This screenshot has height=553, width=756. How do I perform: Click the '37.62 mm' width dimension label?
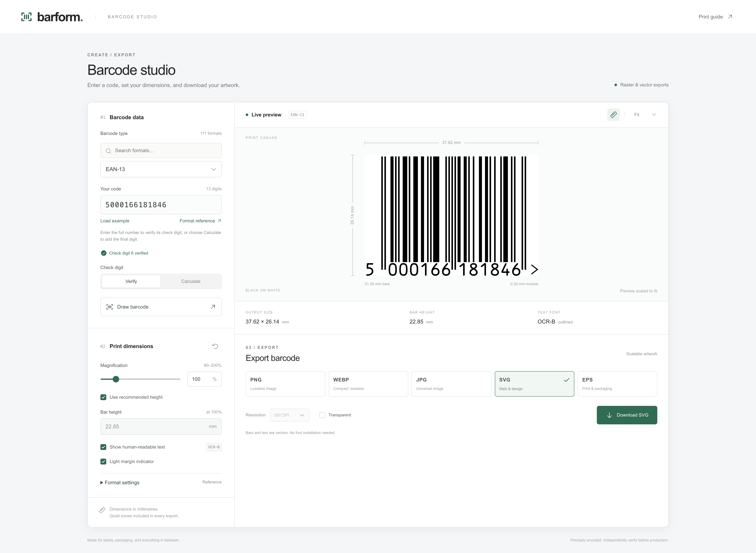point(451,143)
